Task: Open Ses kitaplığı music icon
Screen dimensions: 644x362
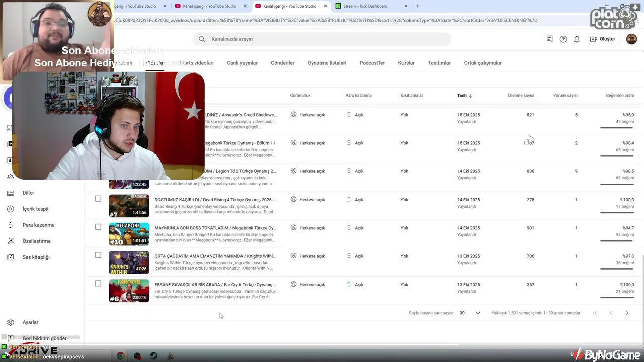Action: (x=10, y=257)
